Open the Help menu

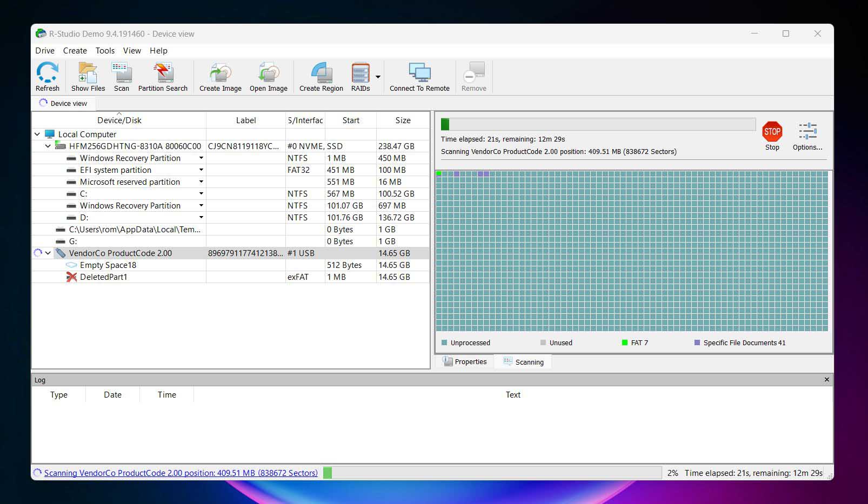click(158, 51)
